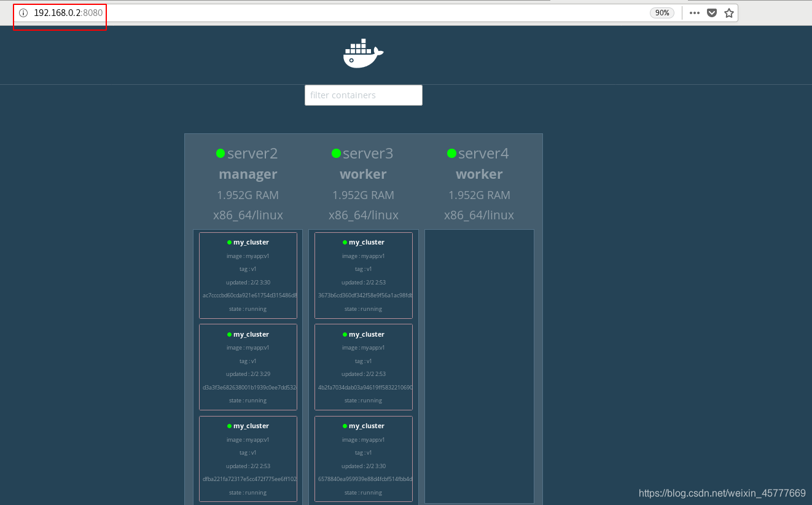Click the green status dot beside server2

[x=221, y=153]
